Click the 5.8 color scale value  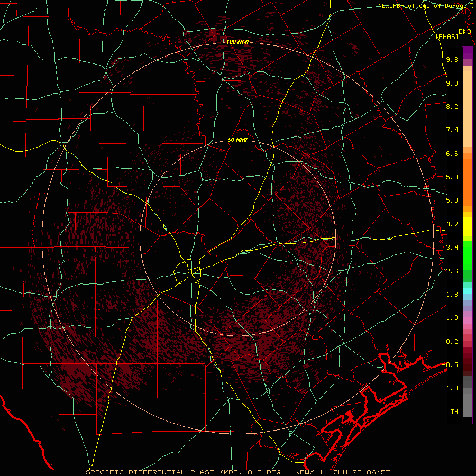(x=452, y=177)
